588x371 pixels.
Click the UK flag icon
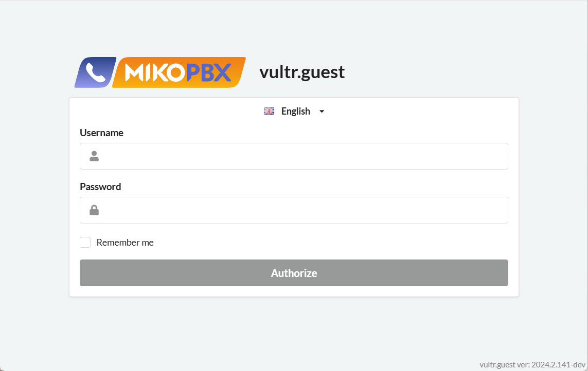(x=269, y=111)
